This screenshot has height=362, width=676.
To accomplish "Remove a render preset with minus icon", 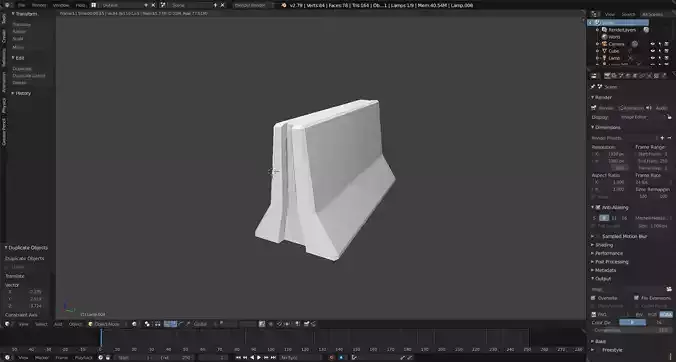I will click(x=670, y=138).
